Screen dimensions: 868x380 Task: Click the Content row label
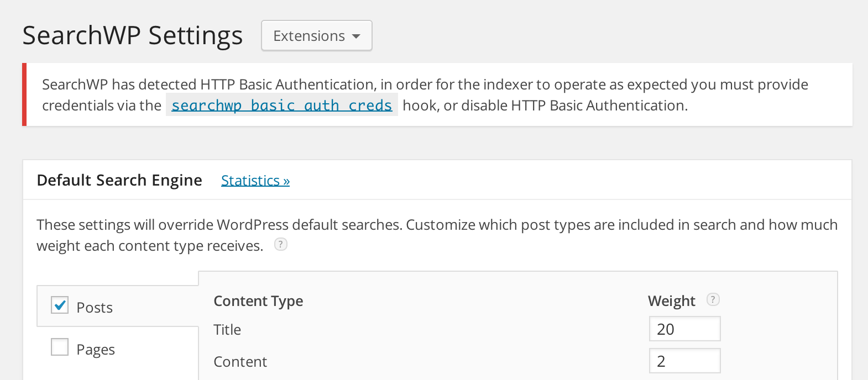[x=240, y=362]
